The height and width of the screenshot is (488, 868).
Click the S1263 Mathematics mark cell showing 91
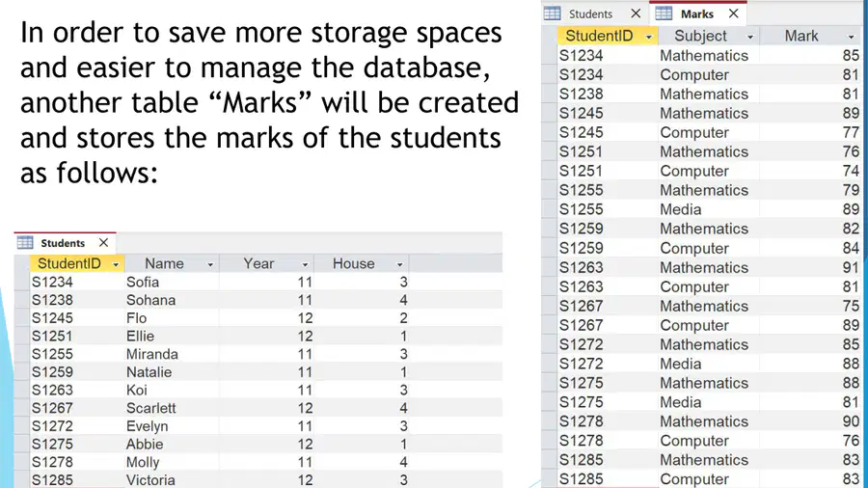810,267
